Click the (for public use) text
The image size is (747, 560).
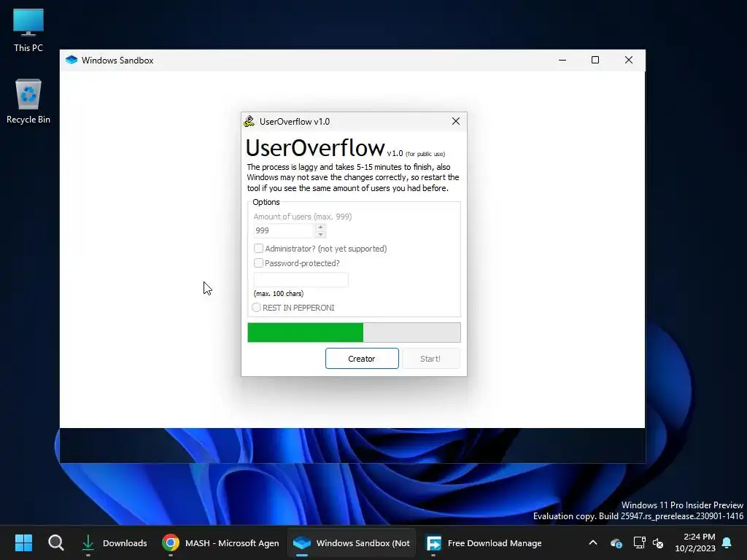[x=425, y=154]
